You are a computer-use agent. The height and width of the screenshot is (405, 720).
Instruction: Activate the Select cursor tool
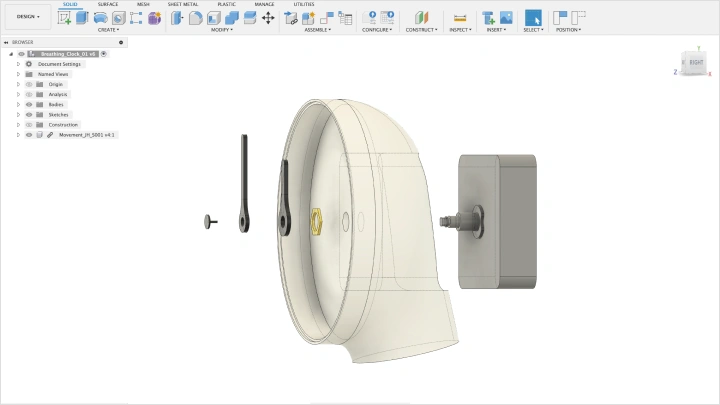click(533, 18)
